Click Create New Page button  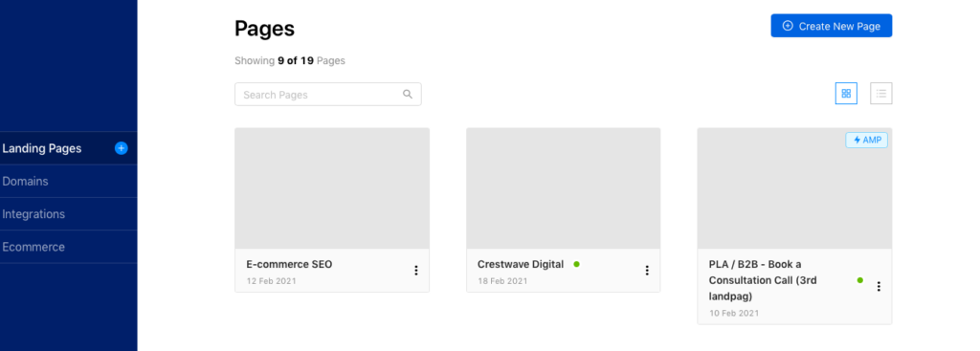pos(832,26)
